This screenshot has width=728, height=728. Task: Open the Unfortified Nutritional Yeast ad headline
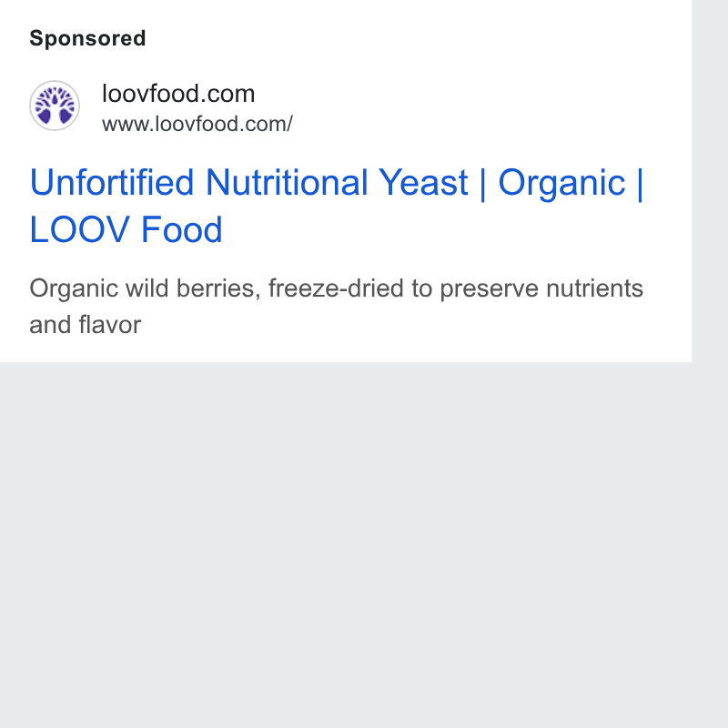(337, 206)
